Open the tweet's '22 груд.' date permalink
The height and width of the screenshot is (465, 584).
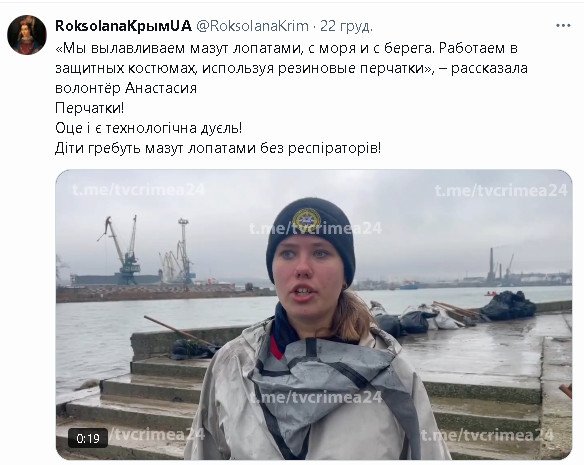click(x=346, y=26)
